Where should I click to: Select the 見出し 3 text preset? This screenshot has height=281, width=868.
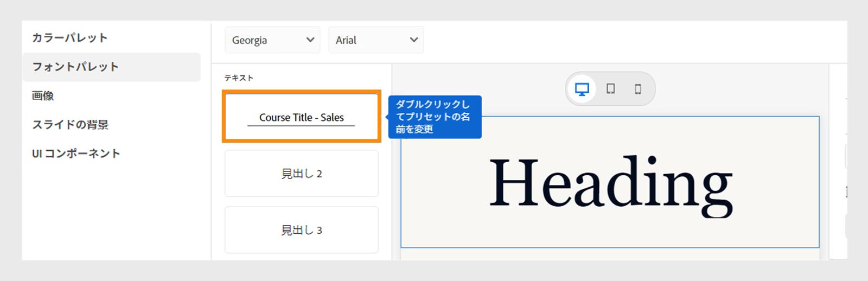(x=301, y=230)
